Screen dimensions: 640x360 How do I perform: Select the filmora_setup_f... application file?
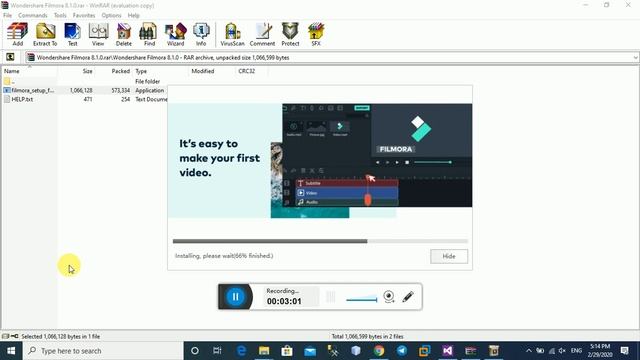pyautogui.click(x=29, y=90)
